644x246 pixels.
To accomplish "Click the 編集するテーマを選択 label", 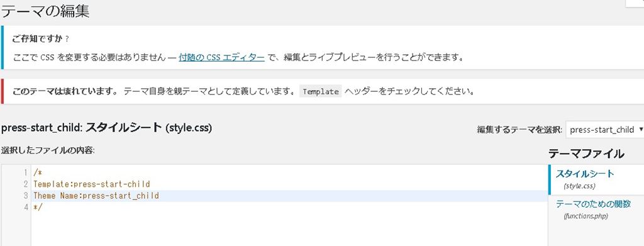I will click(519, 130).
